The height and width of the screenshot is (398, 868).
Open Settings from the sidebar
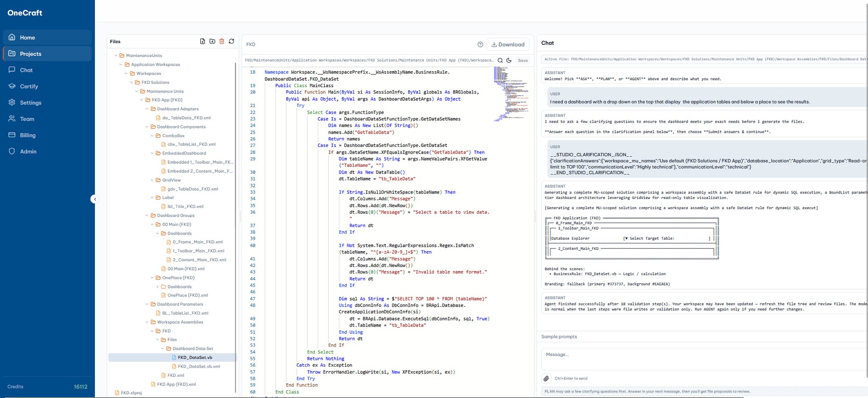click(47, 102)
